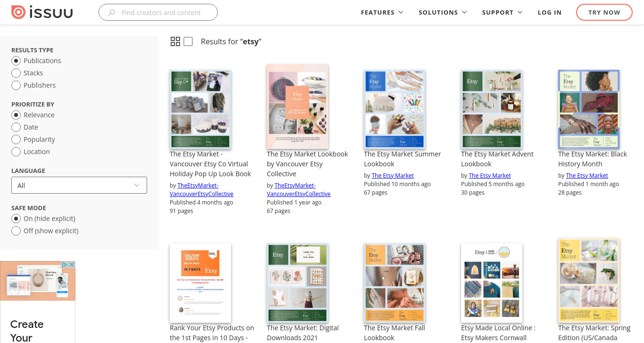The width and height of the screenshot is (644, 343).
Task: Switch to grid view layout icon
Action: 175,41
